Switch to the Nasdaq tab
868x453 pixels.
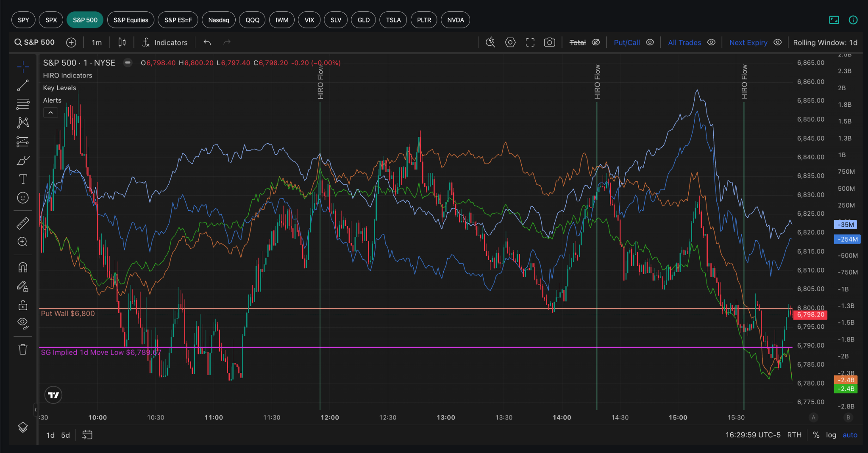[x=219, y=20]
